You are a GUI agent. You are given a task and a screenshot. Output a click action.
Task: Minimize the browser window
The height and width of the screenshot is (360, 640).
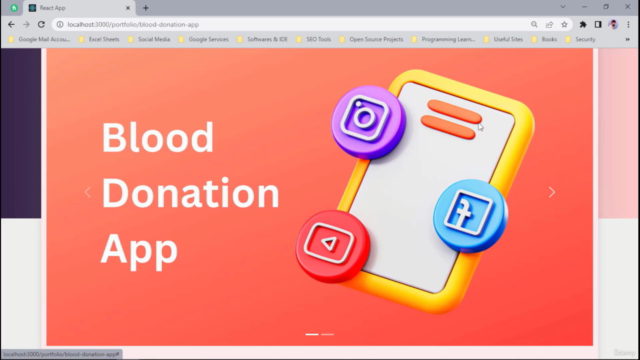click(584, 7)
